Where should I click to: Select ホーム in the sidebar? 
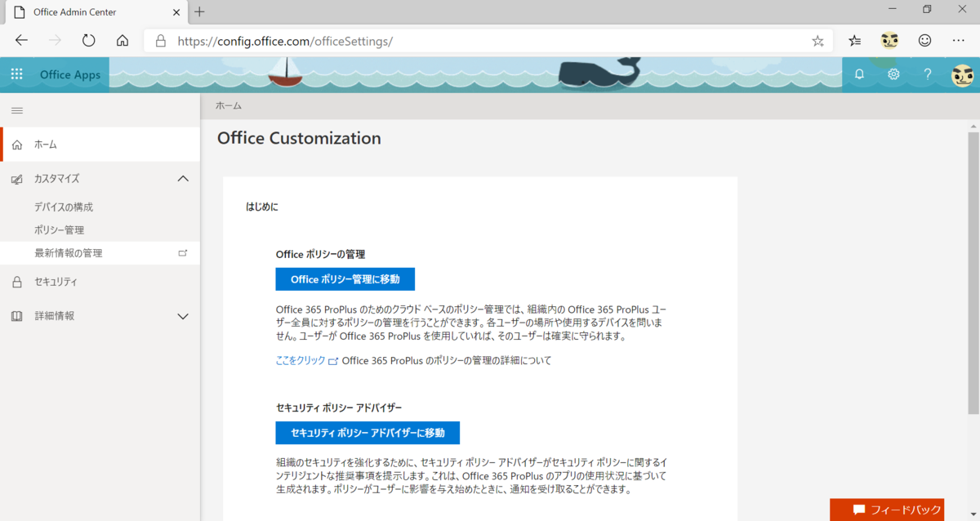[100, 145]
